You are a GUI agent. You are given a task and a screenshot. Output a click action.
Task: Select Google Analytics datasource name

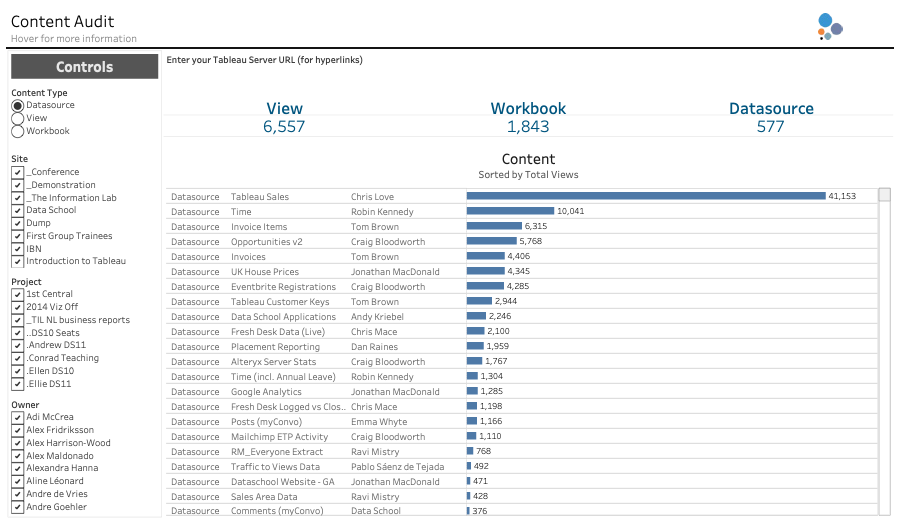[x=266, y=392]
